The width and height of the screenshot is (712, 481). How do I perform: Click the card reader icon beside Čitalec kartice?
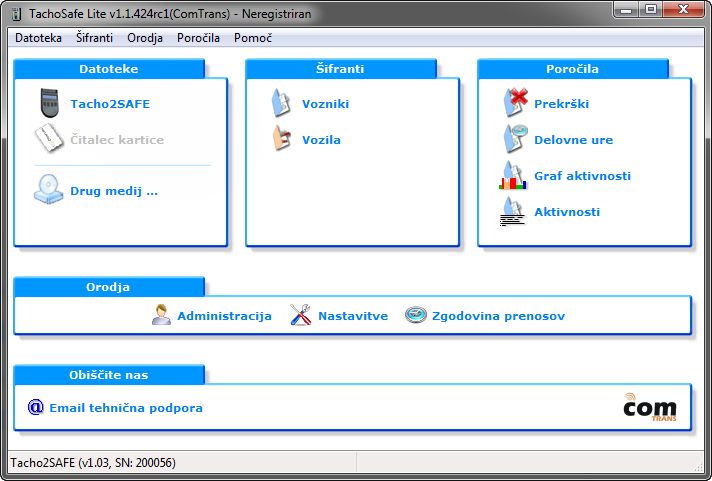(49, 139)
